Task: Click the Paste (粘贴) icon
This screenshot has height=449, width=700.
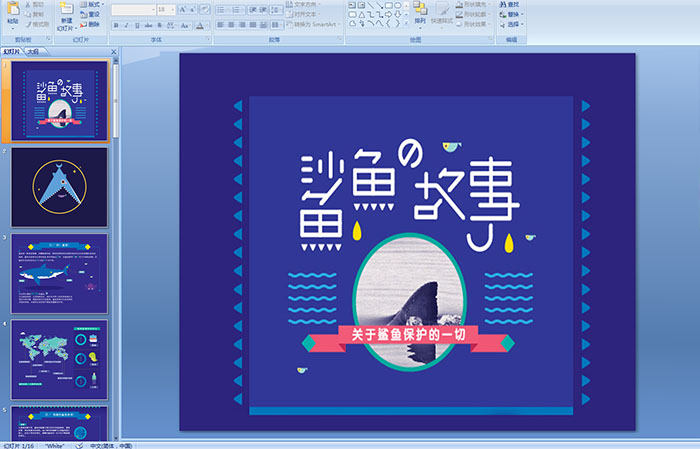Action: coord(13,9)
